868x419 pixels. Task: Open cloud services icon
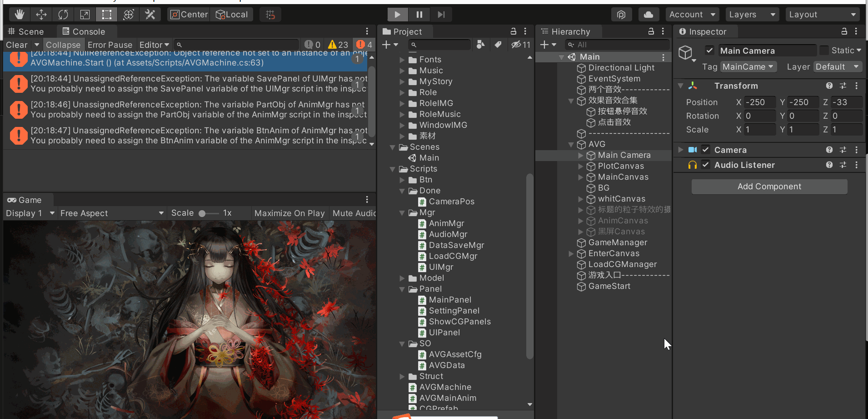coord(649,15)
